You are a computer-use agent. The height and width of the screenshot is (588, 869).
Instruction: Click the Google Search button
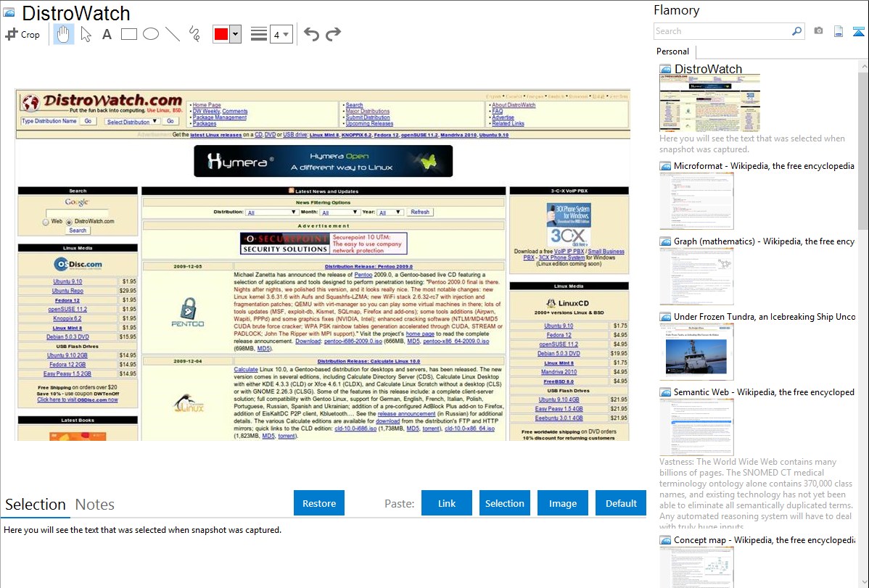78,231
